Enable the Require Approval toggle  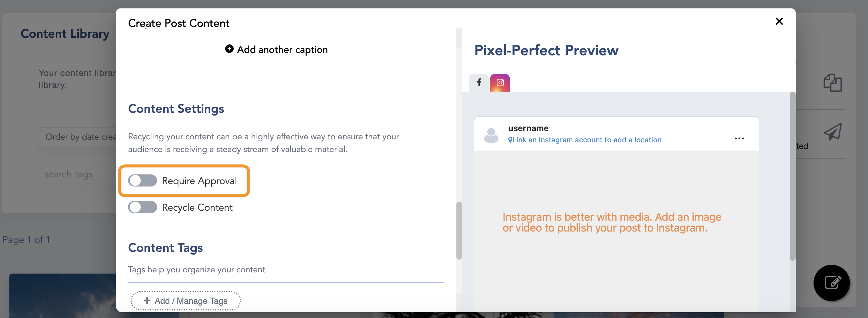143,181
